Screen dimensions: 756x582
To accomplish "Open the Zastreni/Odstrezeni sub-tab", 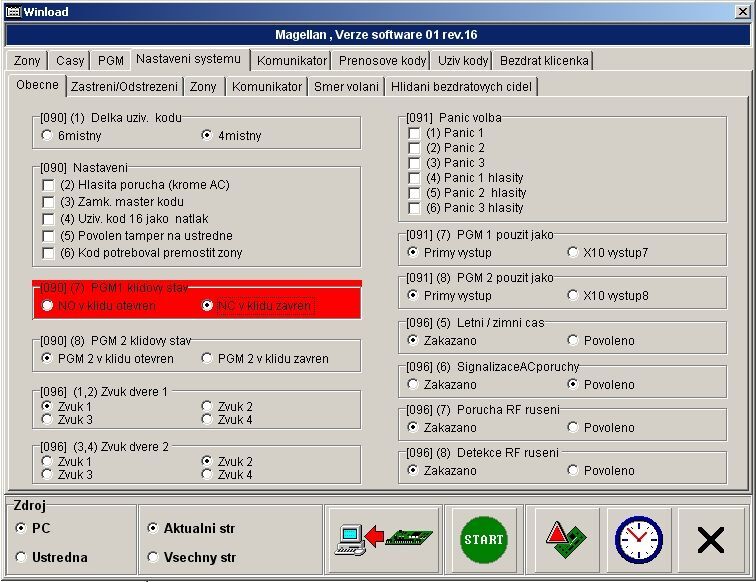I will (124, 87).
